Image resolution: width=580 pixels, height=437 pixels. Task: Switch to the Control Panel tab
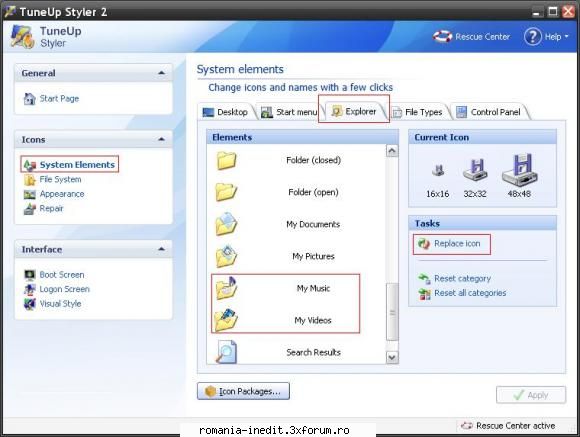(489, 112)
